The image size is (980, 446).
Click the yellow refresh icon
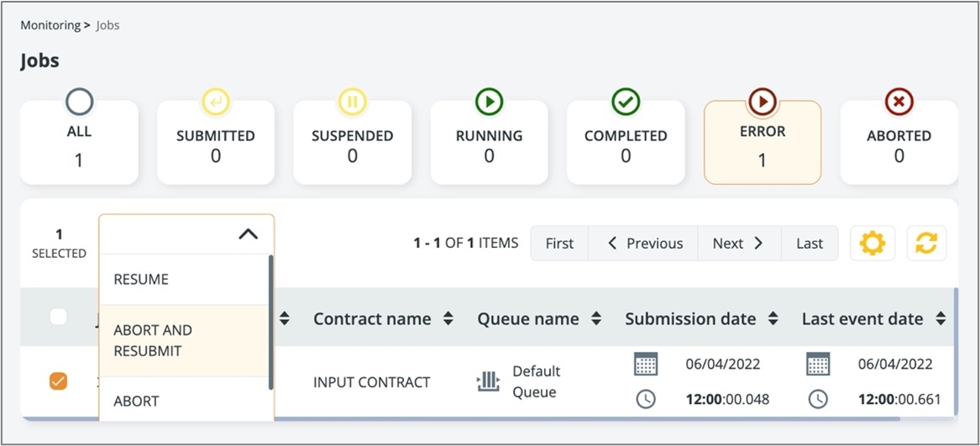tap(926, 244)
